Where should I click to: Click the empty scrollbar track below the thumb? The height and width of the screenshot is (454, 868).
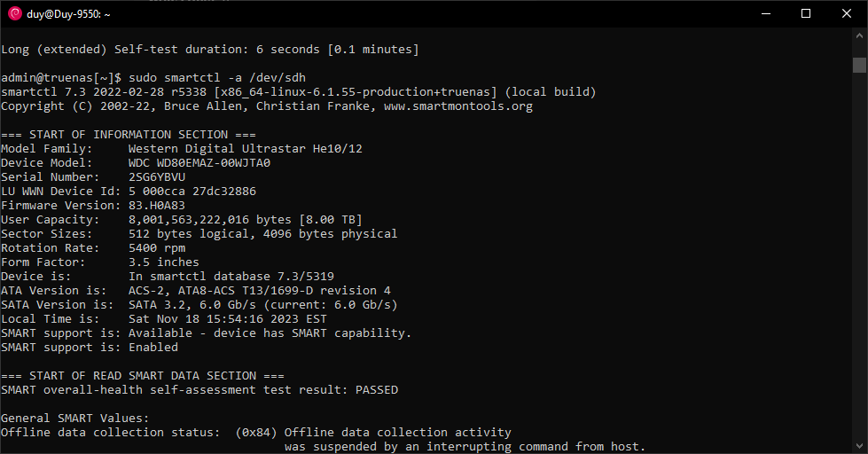[859, 254]
